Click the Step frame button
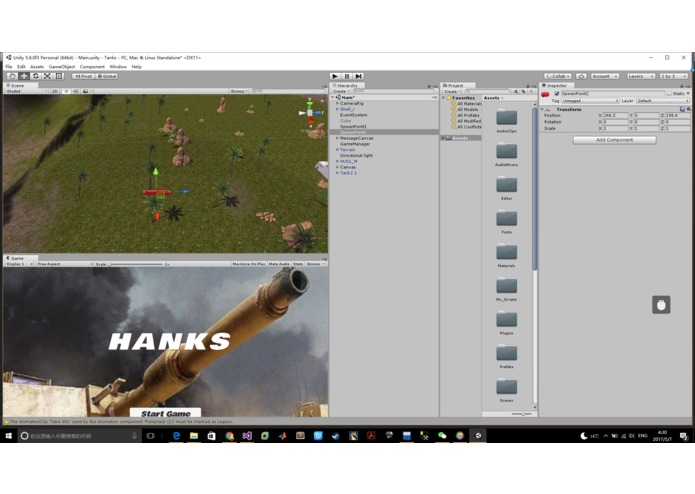This screenshot has height=494, width=695. point(359,76)
